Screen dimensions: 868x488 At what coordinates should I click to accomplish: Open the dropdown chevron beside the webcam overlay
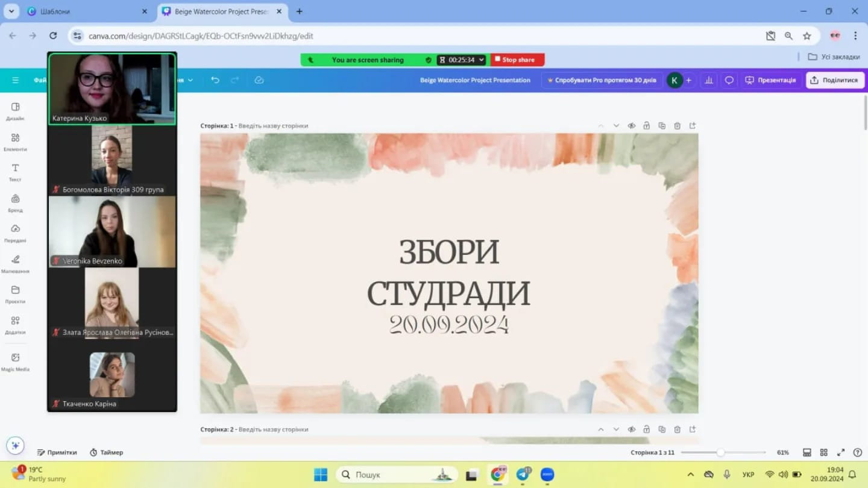(x=190, y=80)
